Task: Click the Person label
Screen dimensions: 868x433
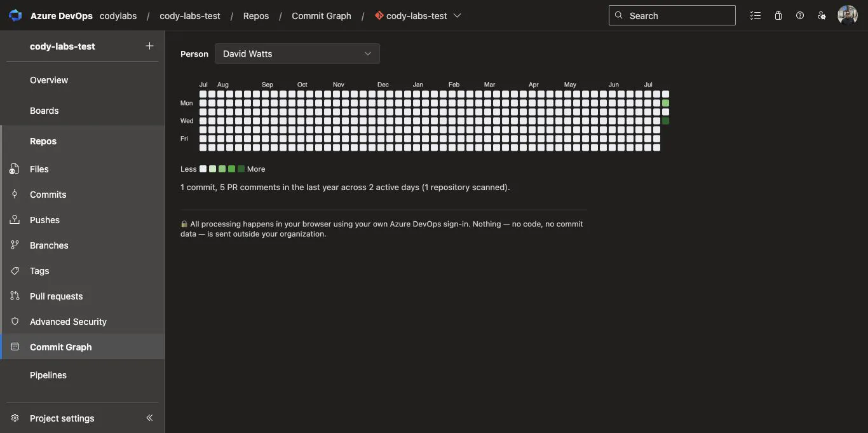Action: click(194, 54)
